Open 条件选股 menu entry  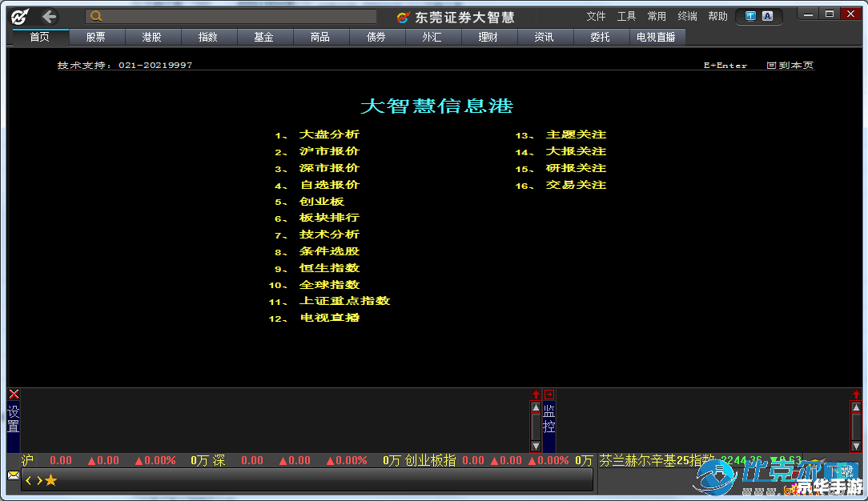[329, 251]
